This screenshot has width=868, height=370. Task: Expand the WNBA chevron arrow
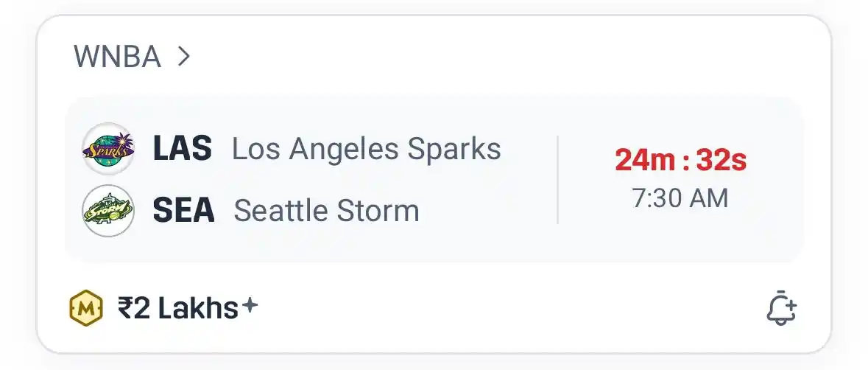pyautogui.click(x=184, y=56)
